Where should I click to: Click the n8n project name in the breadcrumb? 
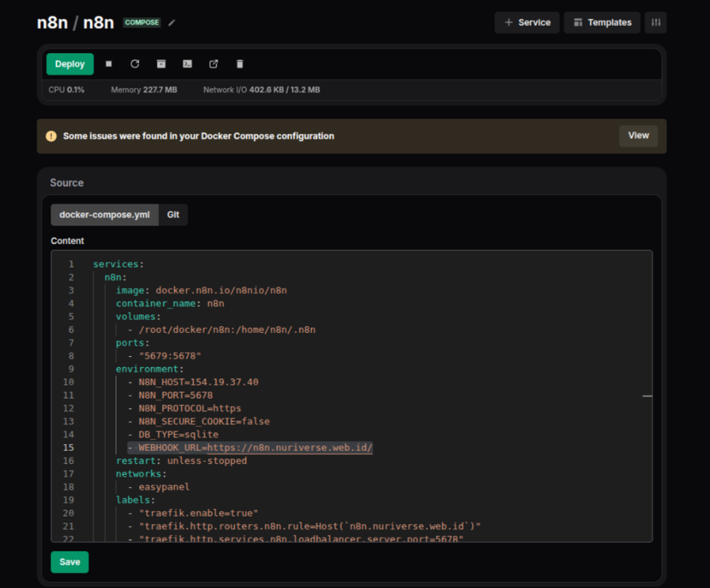(53, 23)
